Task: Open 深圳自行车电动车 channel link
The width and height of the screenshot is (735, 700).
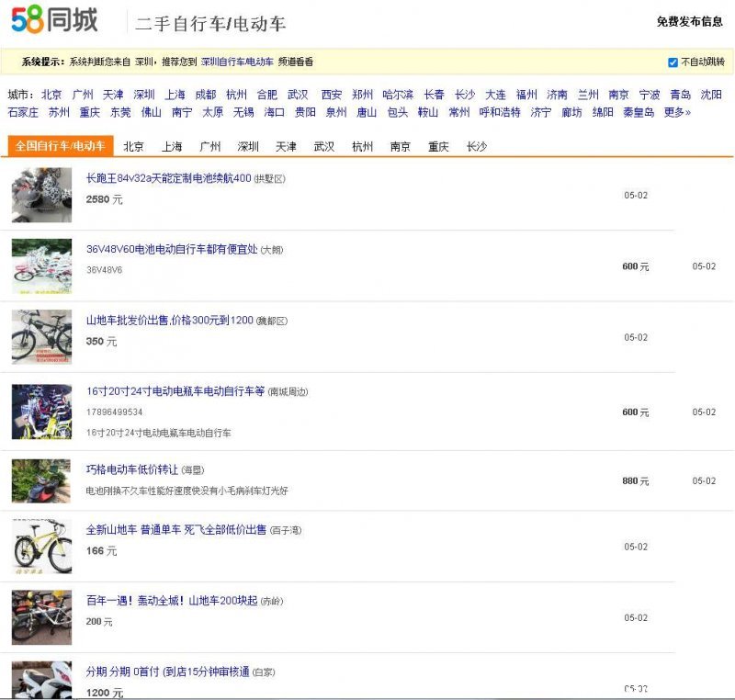Action: point(237,62)
